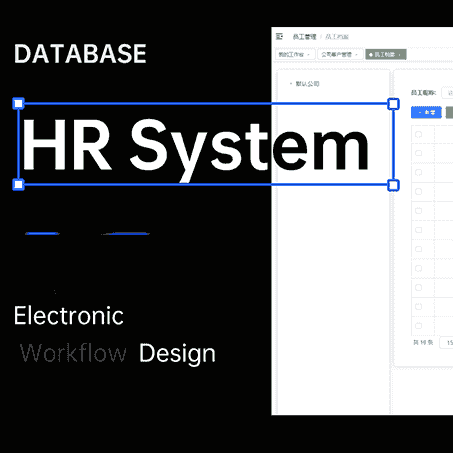Select the top-right resize handle of HR System
The height and width of the screenshot is (453, 453).
[x=393, y=104]
